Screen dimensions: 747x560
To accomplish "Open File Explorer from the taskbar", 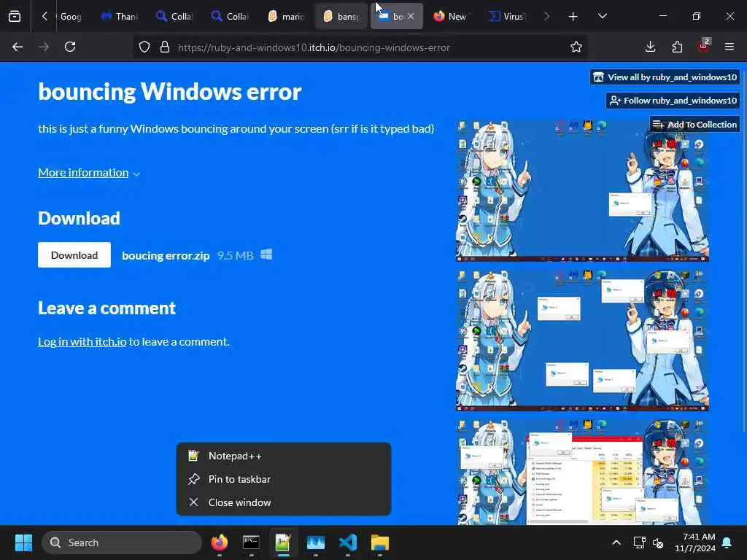I will coord(379,542).
